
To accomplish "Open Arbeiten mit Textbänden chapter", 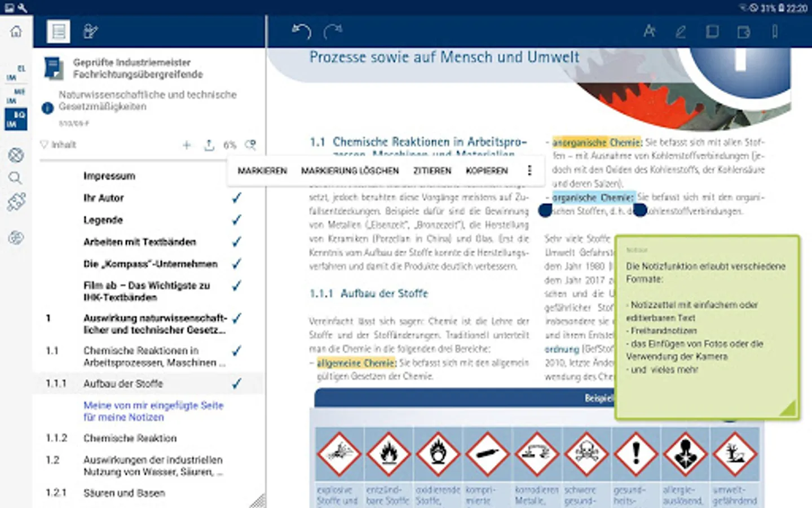I will pos(140,242).
